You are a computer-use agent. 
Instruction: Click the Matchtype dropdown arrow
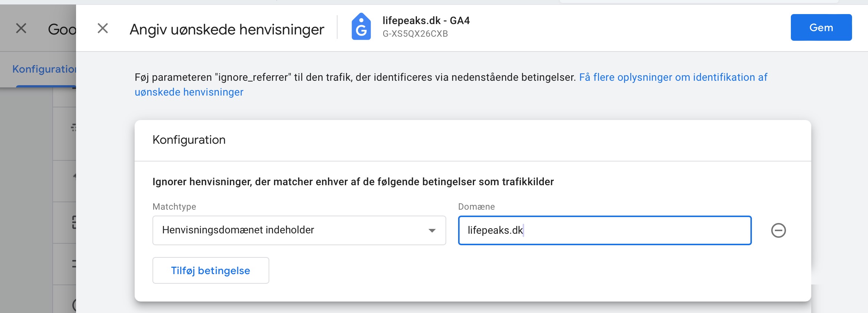tap(432, 230)
